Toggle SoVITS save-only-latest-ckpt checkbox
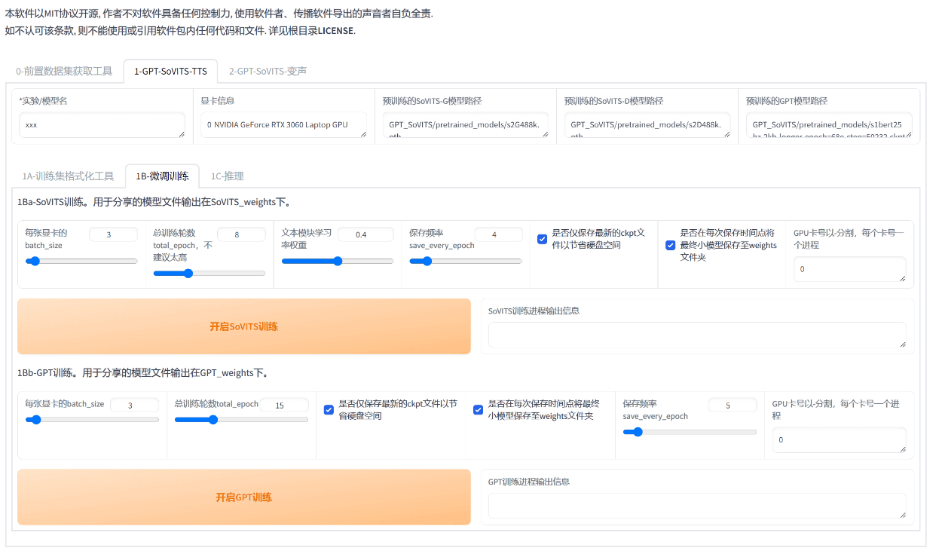 tap(542, 240)
